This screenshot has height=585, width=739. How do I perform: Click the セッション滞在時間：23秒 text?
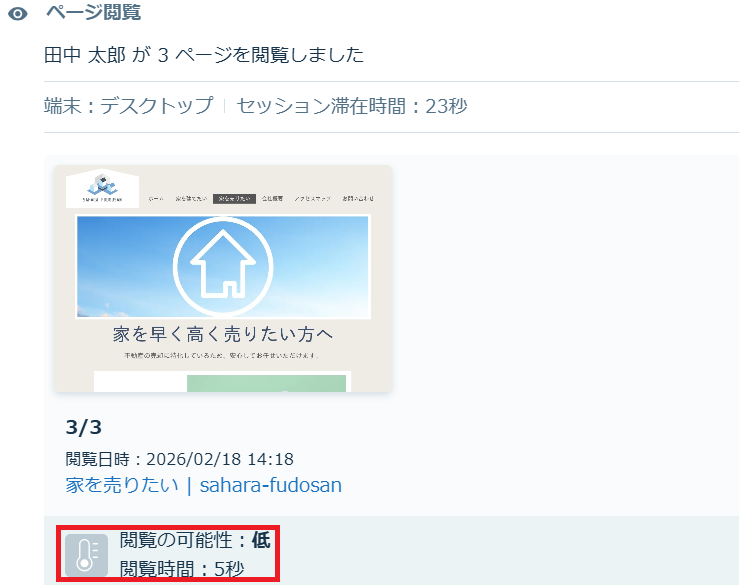(352, 106)
